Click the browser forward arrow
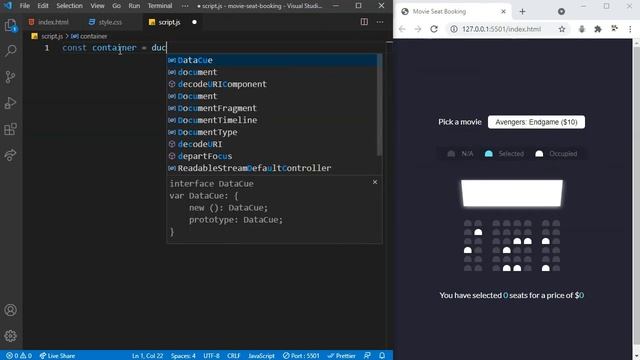 pos(418,29)
